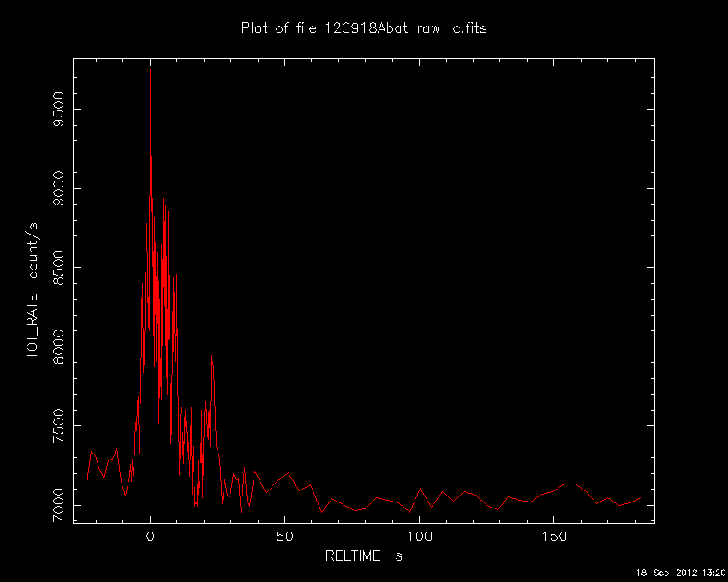Click the 9500 y-axis tick label
The height and width of the screenshot is (582, 728).
(x=59, y=109)
